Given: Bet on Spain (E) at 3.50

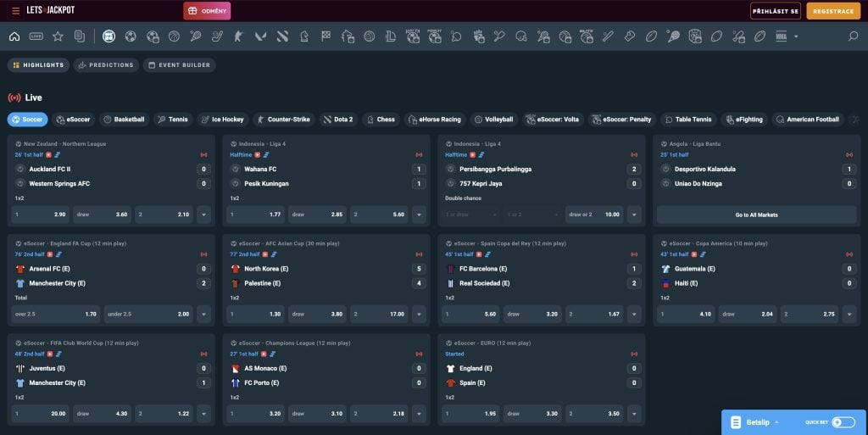Looking at the screenshot, I should pos(594,414).
